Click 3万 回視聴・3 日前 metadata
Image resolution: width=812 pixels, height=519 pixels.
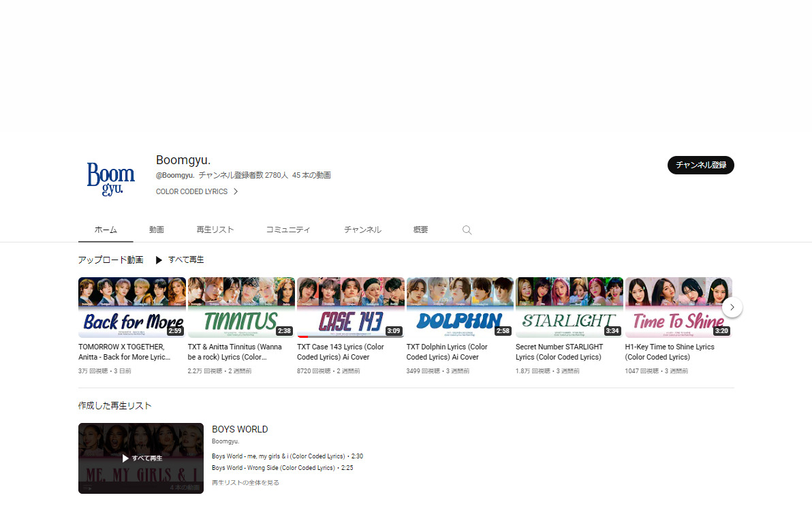(105, 371)
